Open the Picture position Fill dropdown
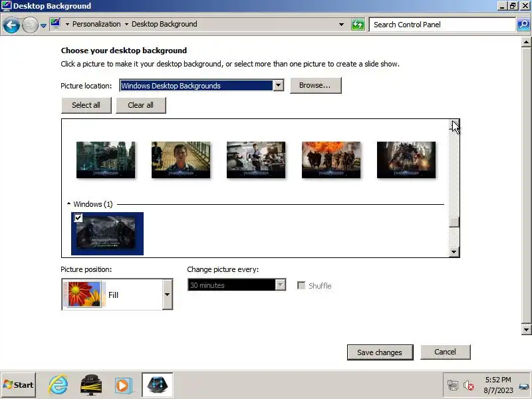 coord(168,295)
